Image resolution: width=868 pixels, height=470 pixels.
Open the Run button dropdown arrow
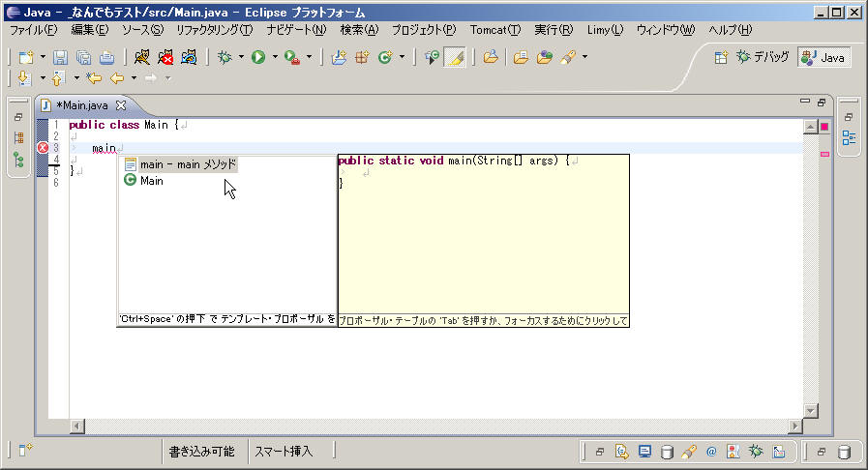275,57
